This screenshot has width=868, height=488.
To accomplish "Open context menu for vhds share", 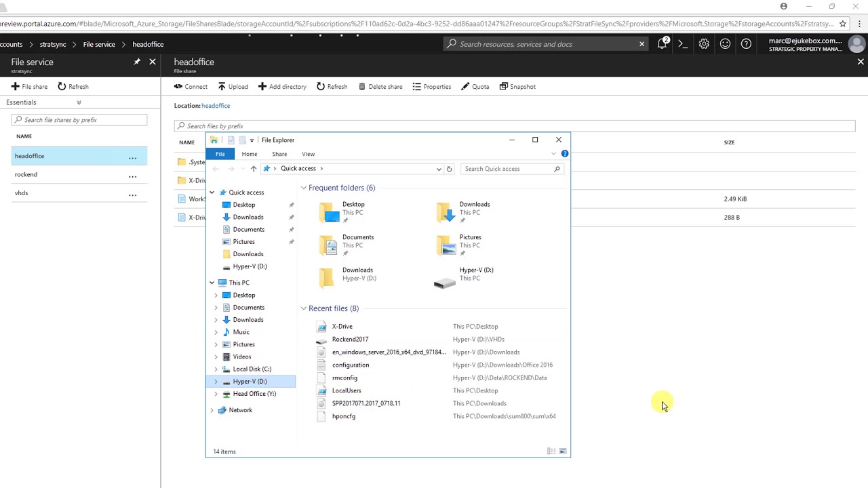I will pos(133,194).
